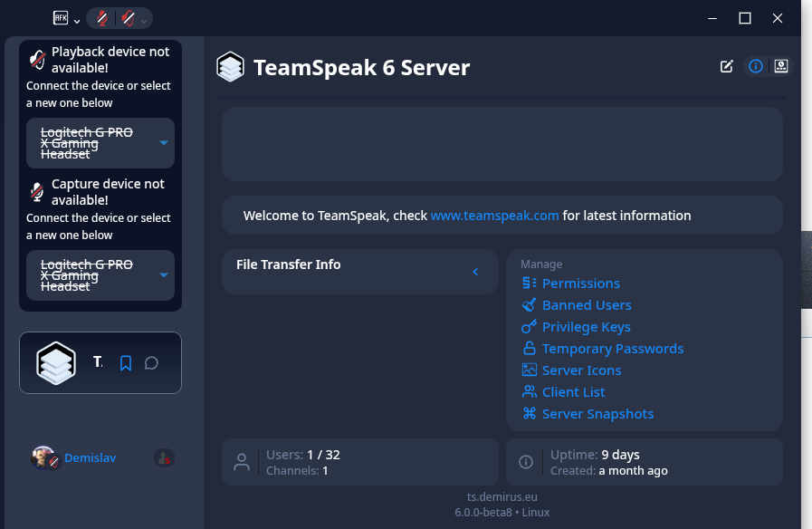
Task: Maximize the TeamSpeak window
Action: click(745, 19)
